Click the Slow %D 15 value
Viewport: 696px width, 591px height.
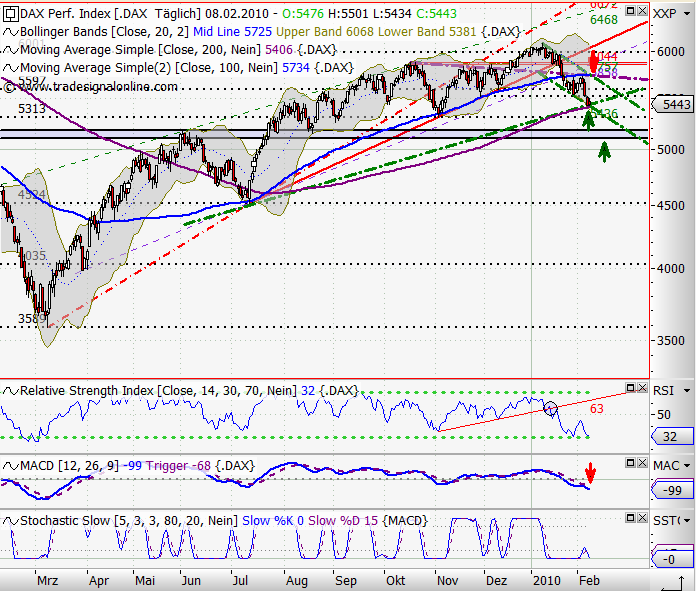(343, 521)
